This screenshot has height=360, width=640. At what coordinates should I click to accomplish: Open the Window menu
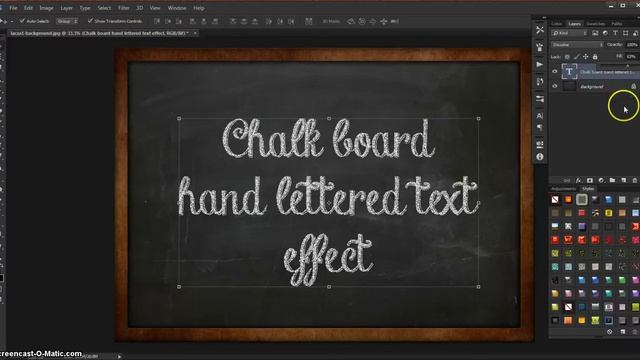(177, 8)
